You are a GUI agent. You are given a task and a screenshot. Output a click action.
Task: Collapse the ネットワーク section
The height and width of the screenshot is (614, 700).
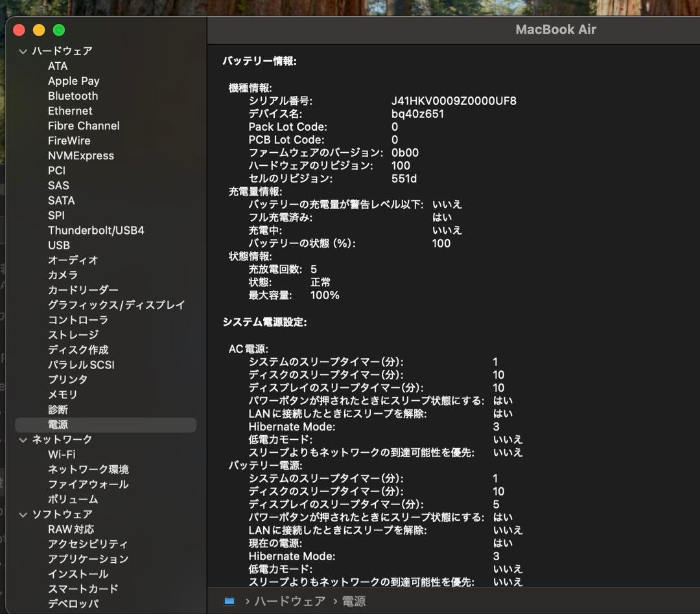point(23,440)
